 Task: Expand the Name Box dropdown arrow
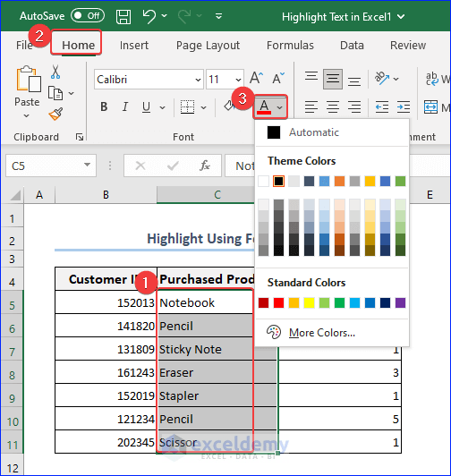click(87, 165)
